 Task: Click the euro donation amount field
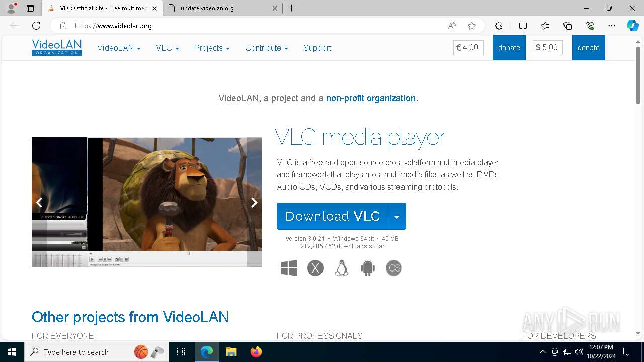(x=468, y=48)
